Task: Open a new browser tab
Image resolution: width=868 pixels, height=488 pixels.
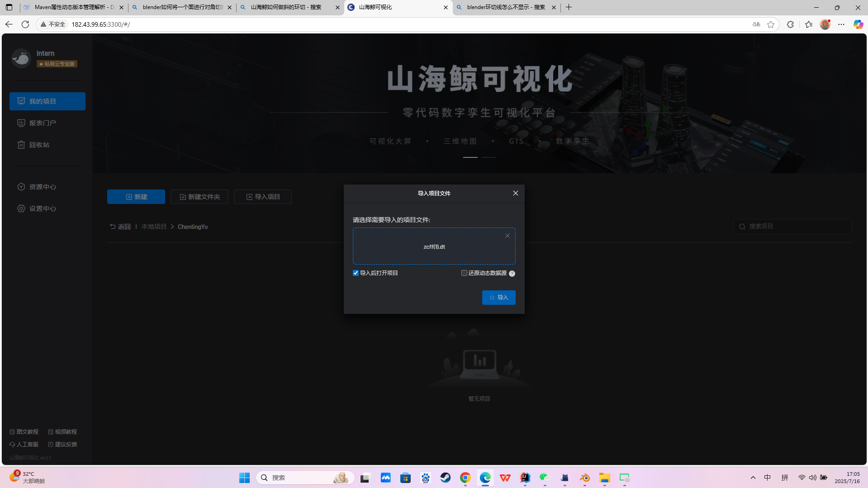Action: (x=569, y=7)
